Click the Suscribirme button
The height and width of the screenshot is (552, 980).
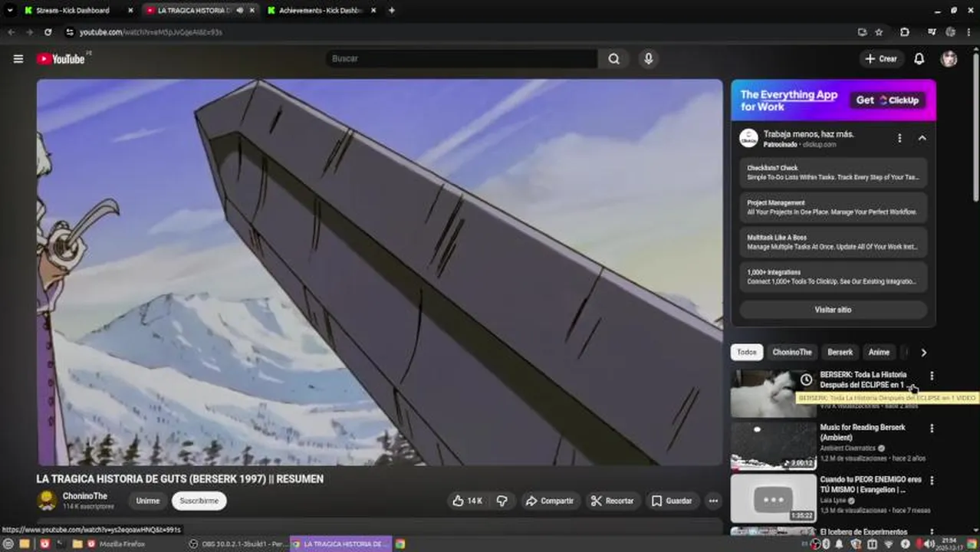[199, 501]
